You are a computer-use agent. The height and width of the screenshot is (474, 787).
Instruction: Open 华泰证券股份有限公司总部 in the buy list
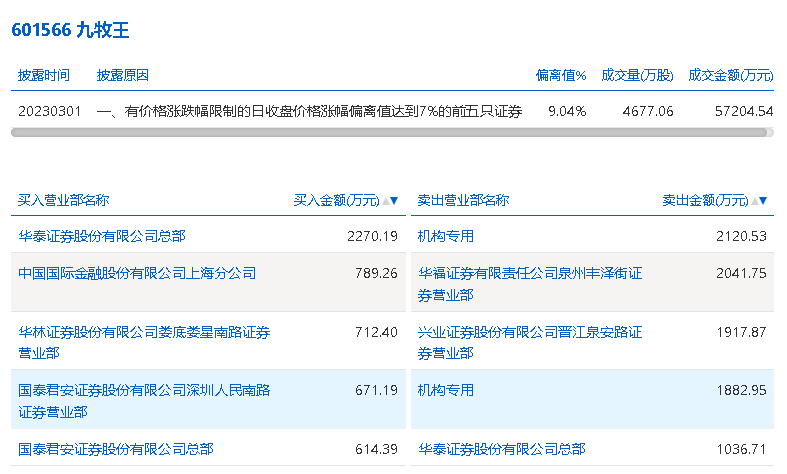tap(102, 236)
